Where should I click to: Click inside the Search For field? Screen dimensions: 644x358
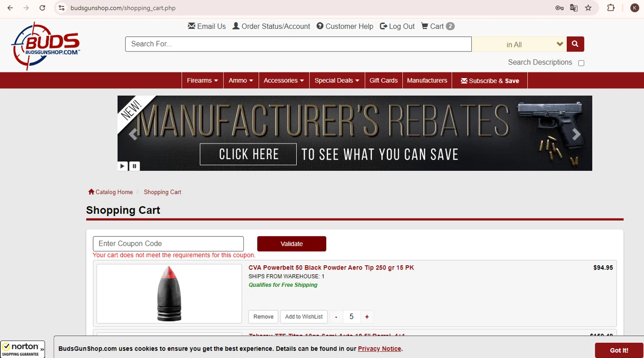tap(298, 44)
